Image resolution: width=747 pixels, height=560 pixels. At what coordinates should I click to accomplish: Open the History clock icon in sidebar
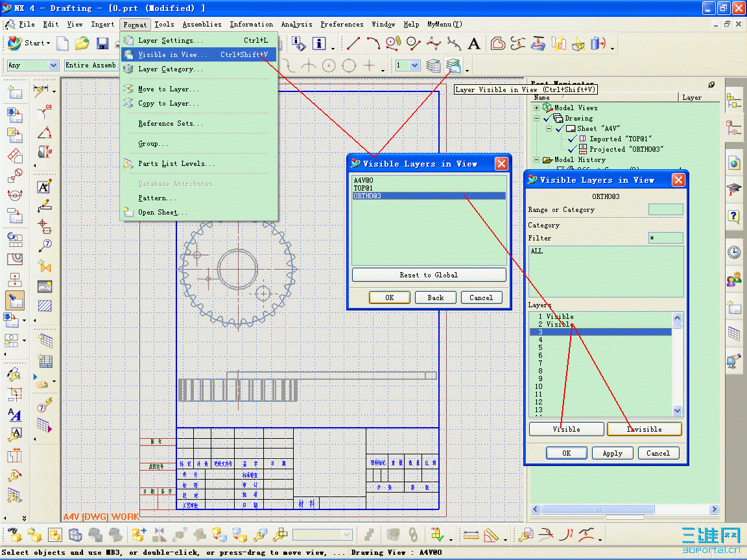click(733, 252)
